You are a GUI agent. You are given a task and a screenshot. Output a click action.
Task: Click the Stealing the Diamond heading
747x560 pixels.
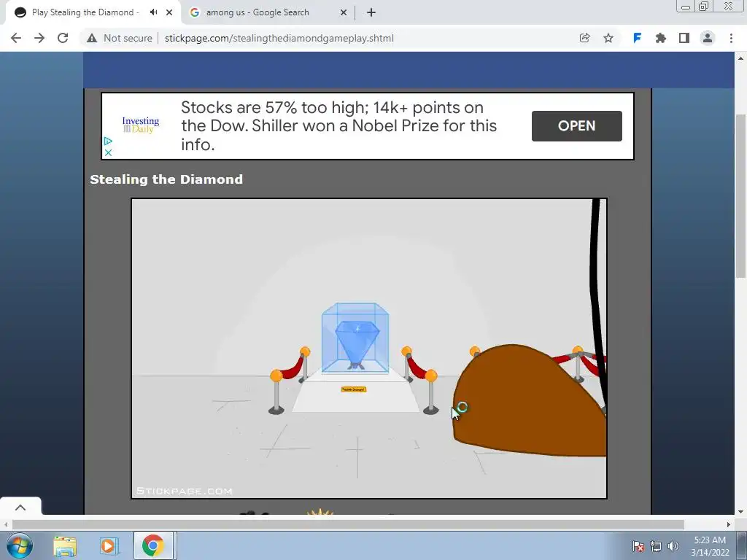click(x=166, y=179)
